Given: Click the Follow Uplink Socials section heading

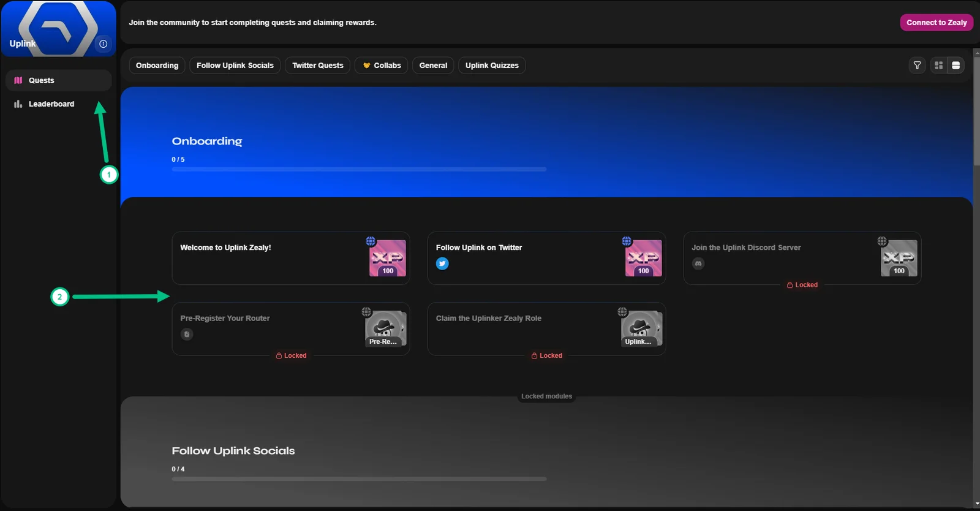Looking at the screenshot, I should [233, 451].
